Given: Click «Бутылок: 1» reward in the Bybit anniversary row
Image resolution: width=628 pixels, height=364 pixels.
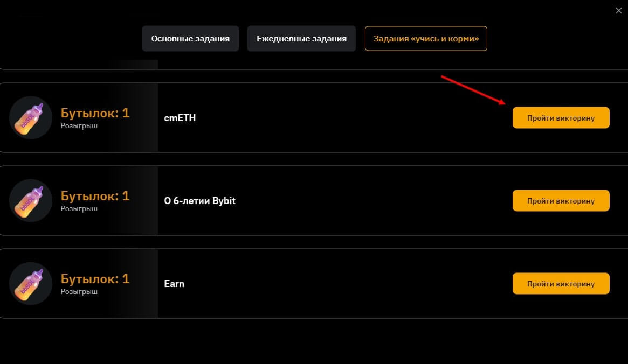Looking at the screenshot, I should 95,196.
